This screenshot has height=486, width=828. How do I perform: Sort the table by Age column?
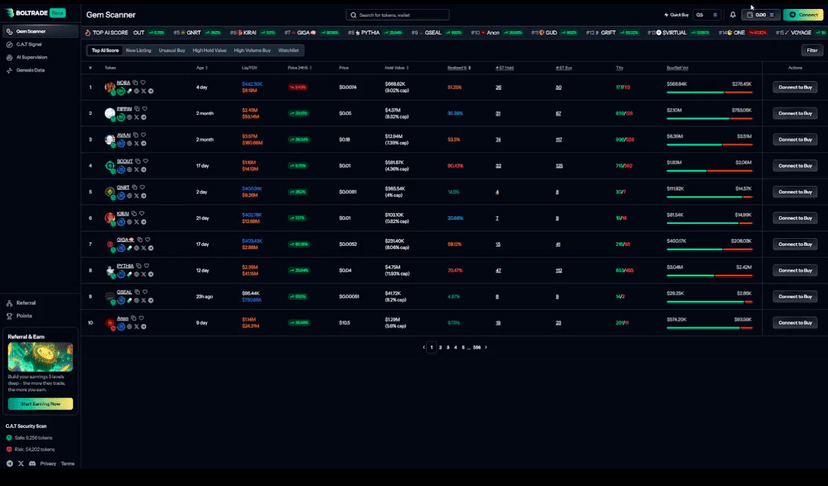(201, 68)
